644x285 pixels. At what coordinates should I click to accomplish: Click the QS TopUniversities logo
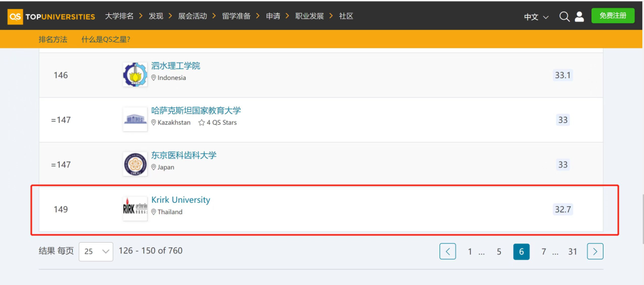click(51, 17)
